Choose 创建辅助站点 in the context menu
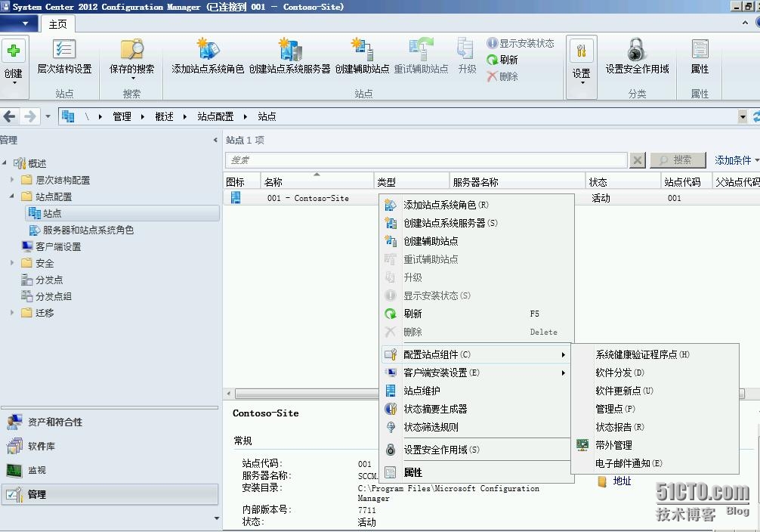The image size is (760, 532). (x=477, y=241)
